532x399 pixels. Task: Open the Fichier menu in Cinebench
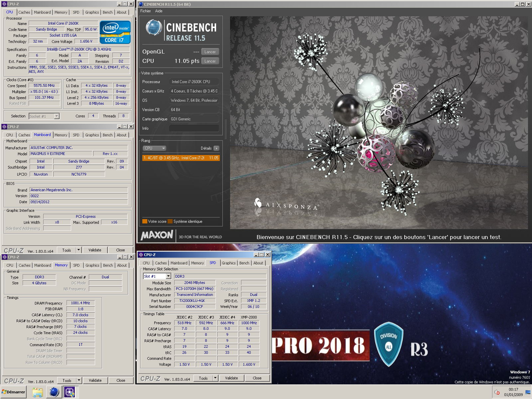pos(145,11)
